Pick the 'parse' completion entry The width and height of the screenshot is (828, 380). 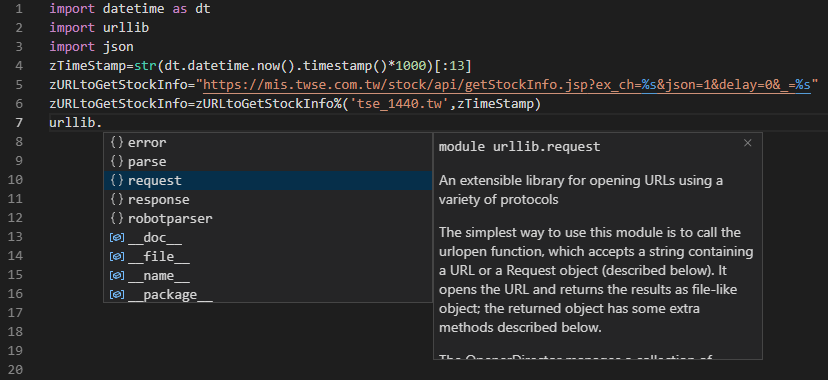click(x=268, y=162)
